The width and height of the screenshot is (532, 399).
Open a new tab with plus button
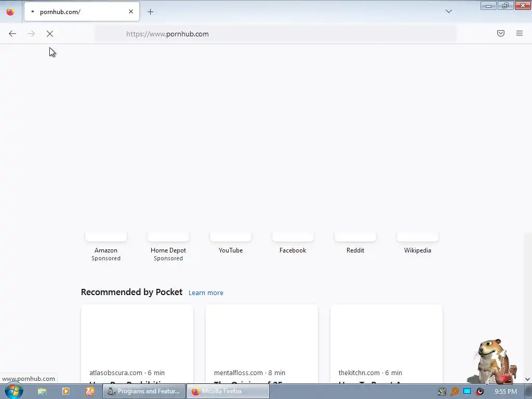coord(150,12)
